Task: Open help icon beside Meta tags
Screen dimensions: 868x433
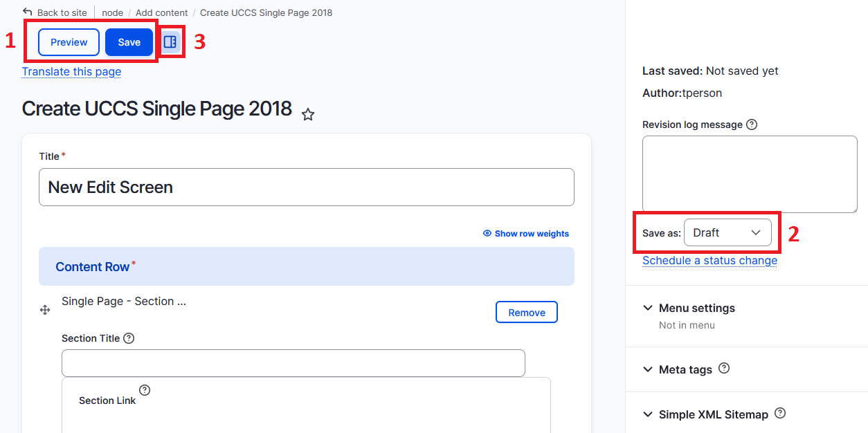Action: pos(724,368)
